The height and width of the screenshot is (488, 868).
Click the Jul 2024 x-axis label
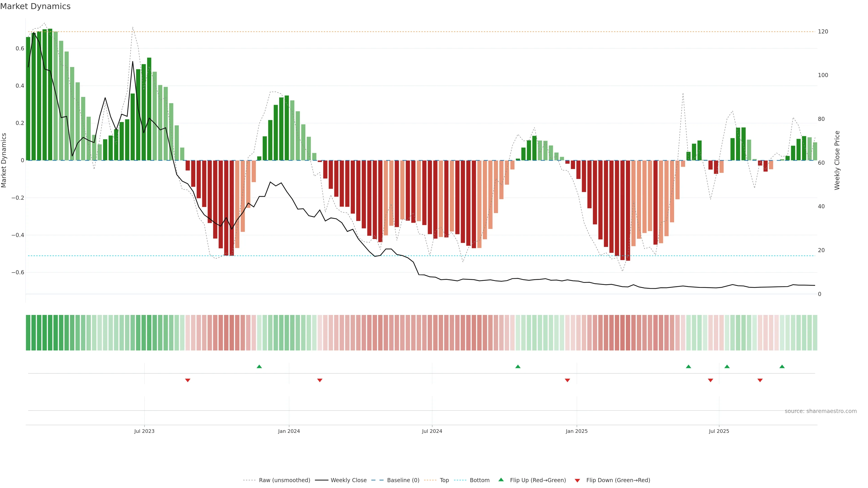pos(432,431)
